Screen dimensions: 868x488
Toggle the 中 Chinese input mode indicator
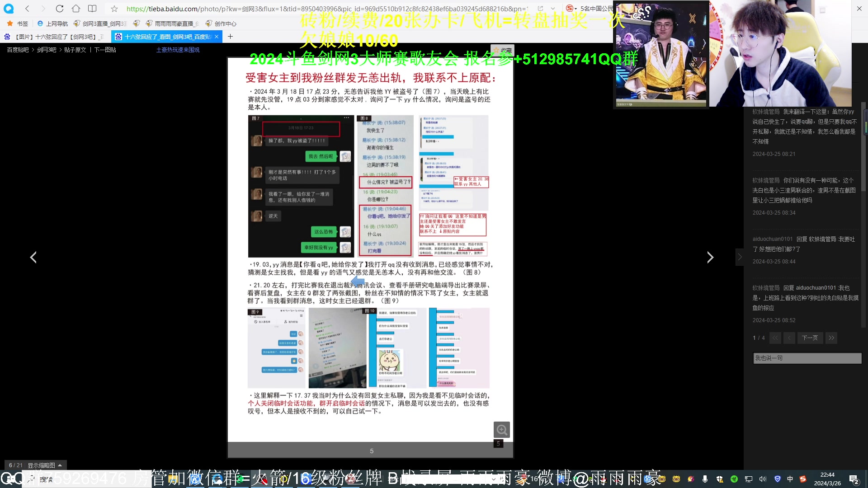pyautogui.click(x=790, y=479)
